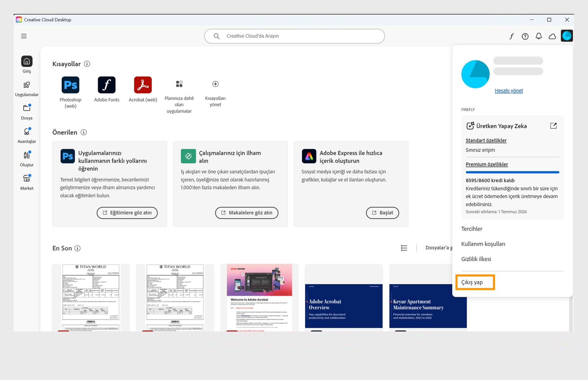Open Dosya in the sidebar
The height and width of the screenshot is (380, 588).
click(x=26, y=112)
